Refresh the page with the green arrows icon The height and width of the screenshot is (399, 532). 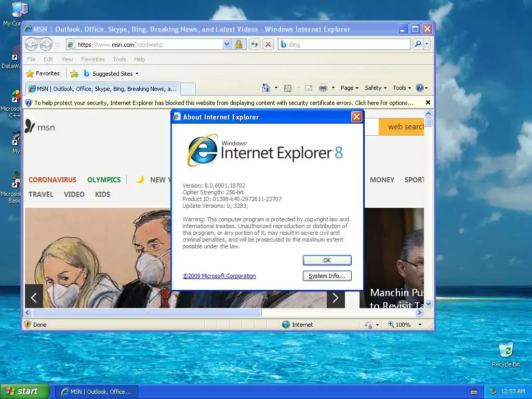click(255, 45)
